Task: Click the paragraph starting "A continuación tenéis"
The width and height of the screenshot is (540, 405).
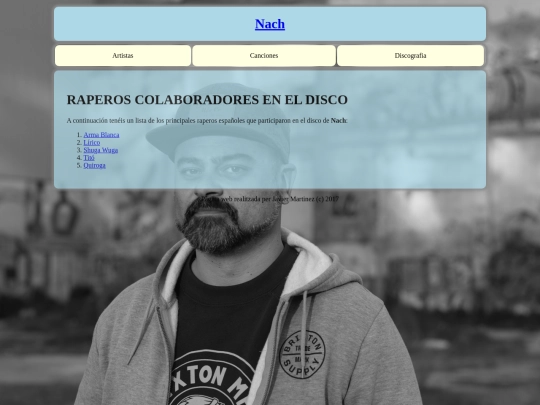Action: (207, 121)
